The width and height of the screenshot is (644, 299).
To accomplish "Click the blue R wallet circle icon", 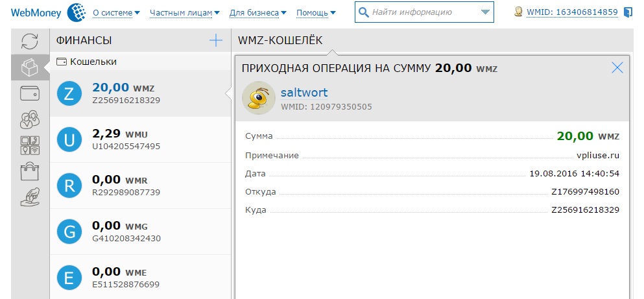I will point(69,185).
